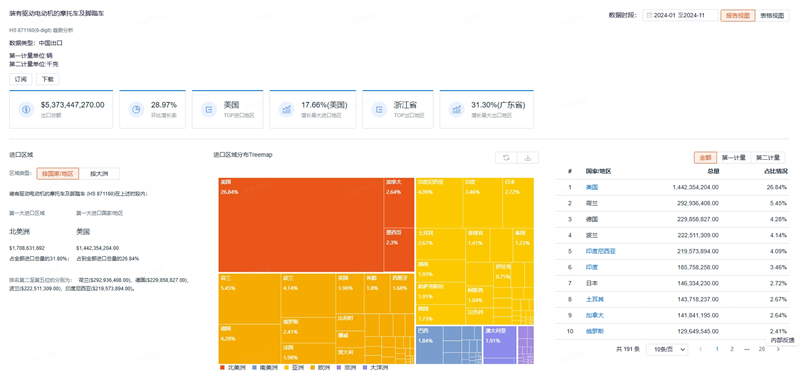Click the 德国 4.28% treemap block

(x=249, y=344)
